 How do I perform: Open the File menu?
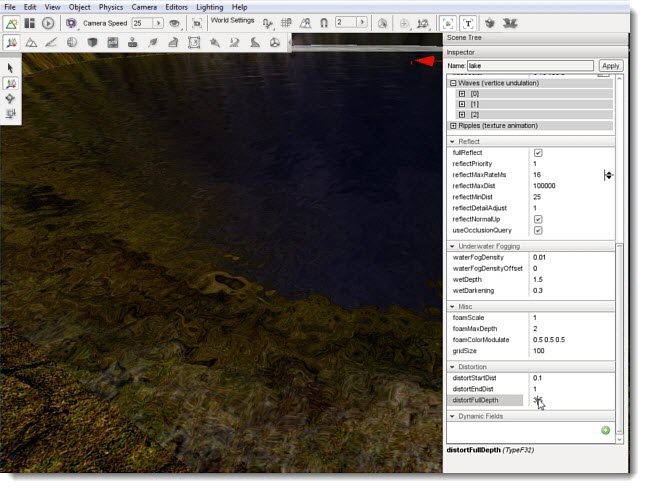9,7
